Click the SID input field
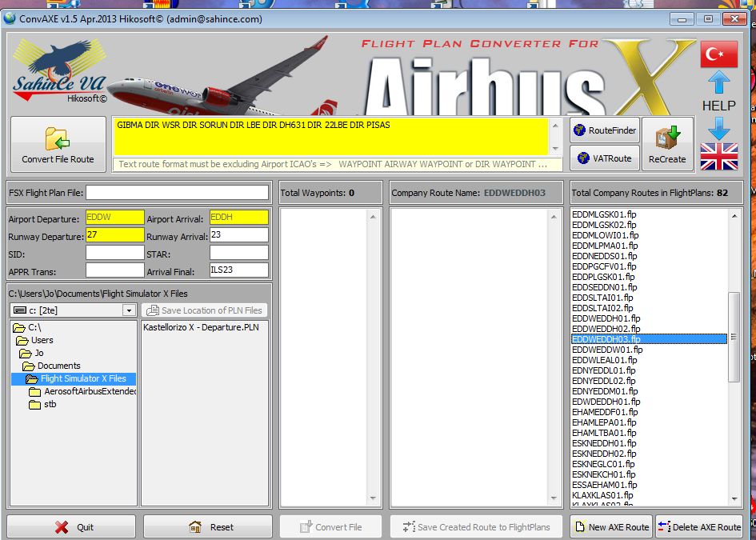This screenshot has height=540, width=756. click(x=114, y=253)
